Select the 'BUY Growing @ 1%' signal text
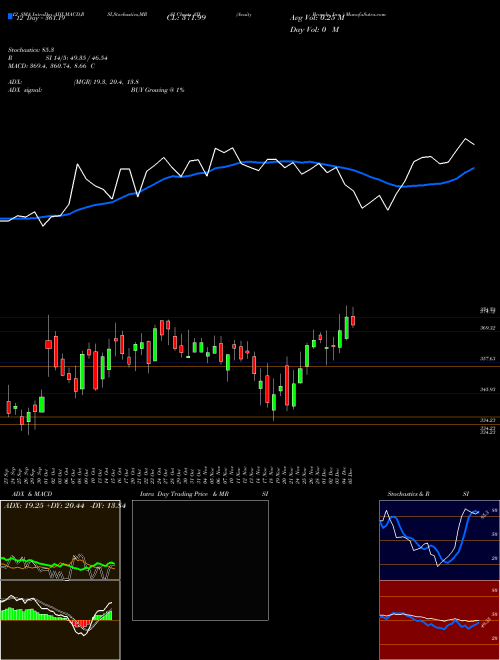500x660 pixels. (x=157, y=90)
